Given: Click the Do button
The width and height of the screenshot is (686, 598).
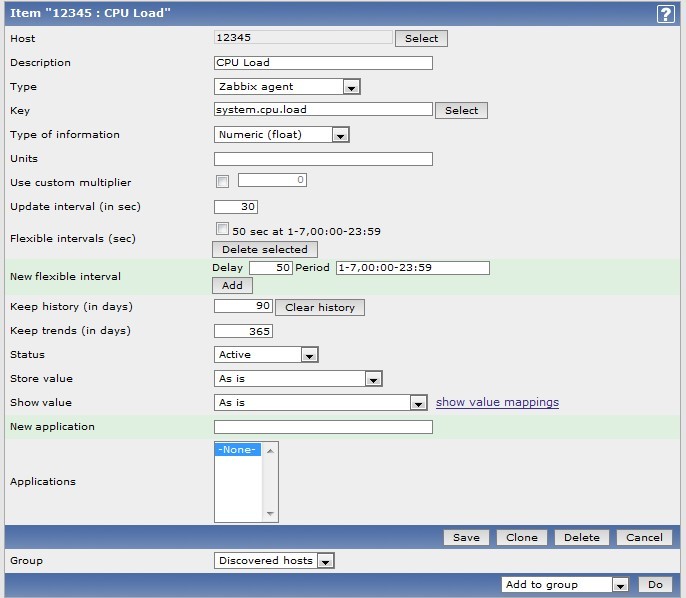Looking at the screenshot, I should point(655,585).
